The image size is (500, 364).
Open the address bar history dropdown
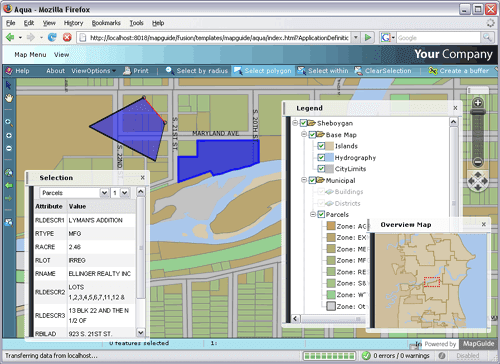pos(356,37)
